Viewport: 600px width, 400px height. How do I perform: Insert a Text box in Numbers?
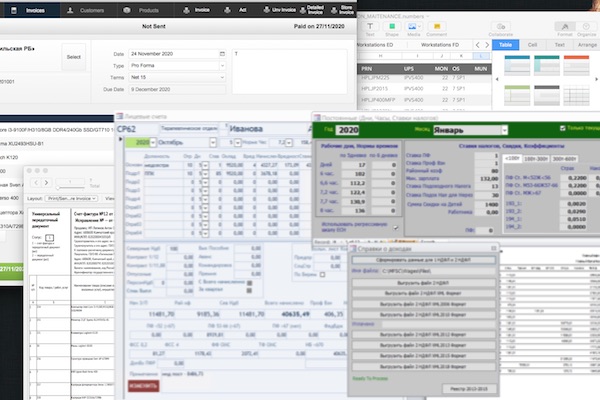[x=370, y=26]
